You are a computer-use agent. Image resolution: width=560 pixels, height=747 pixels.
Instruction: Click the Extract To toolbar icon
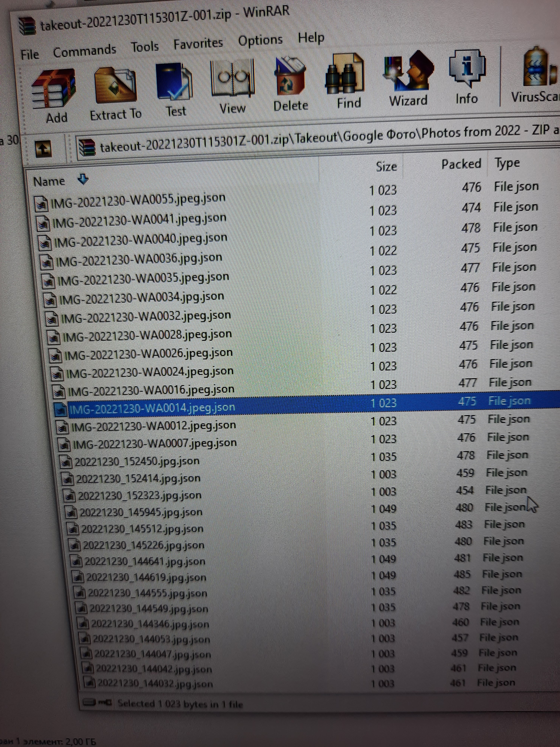click(115, 86)
